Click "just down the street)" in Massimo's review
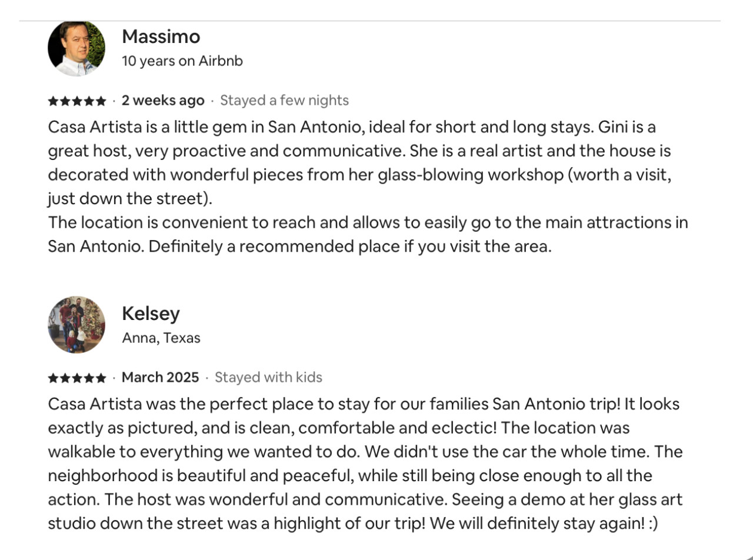This screenshot has height=560, width=753. 129,199
